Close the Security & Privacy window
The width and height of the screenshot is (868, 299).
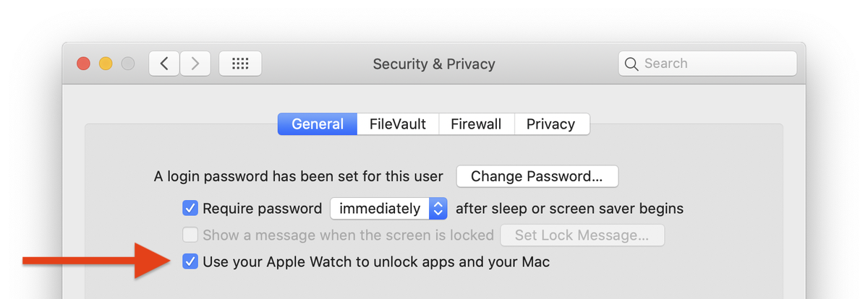coord(83,64)
